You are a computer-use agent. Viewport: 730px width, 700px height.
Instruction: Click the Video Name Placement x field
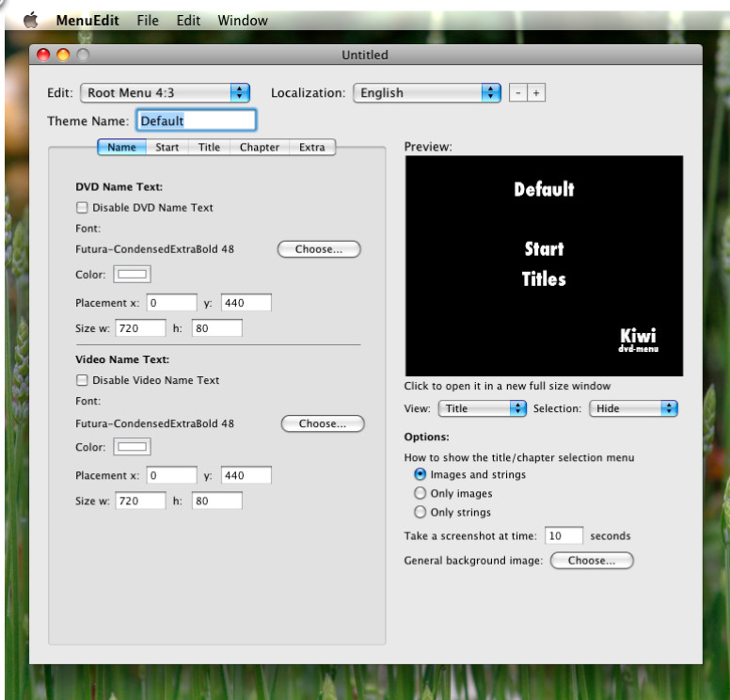pos(172,475)
